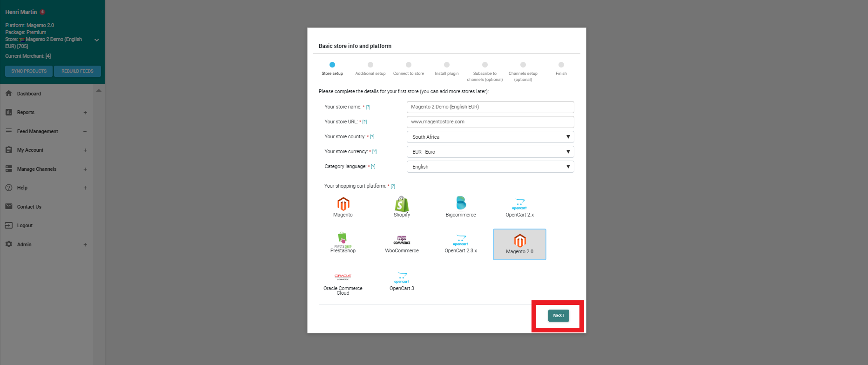Screen dimensions: 868x365
Task: Expand the My Account submenu
Action: 85,150
